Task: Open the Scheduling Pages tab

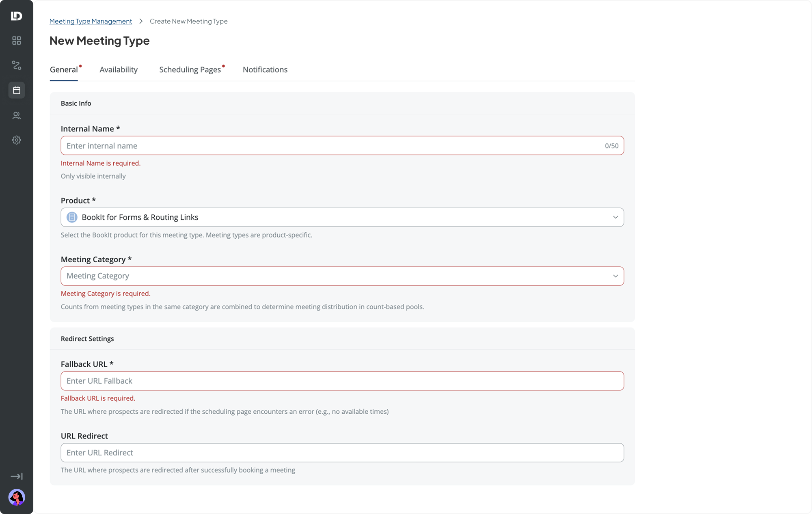Action: point(190,69)
